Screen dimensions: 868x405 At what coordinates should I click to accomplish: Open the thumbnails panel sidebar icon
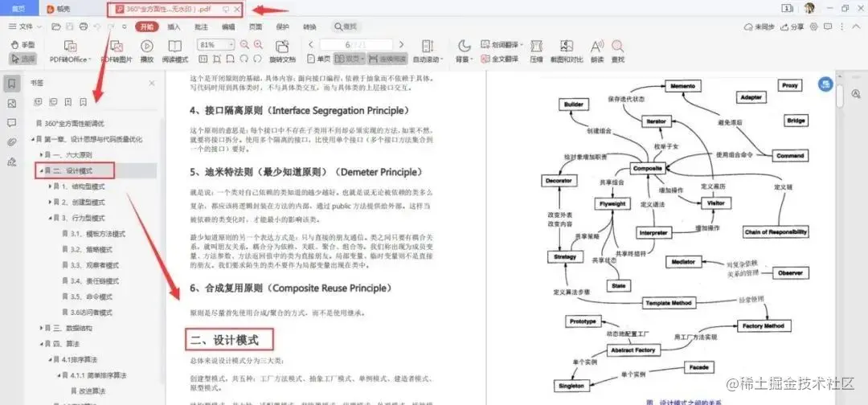[x=11, y=104]
